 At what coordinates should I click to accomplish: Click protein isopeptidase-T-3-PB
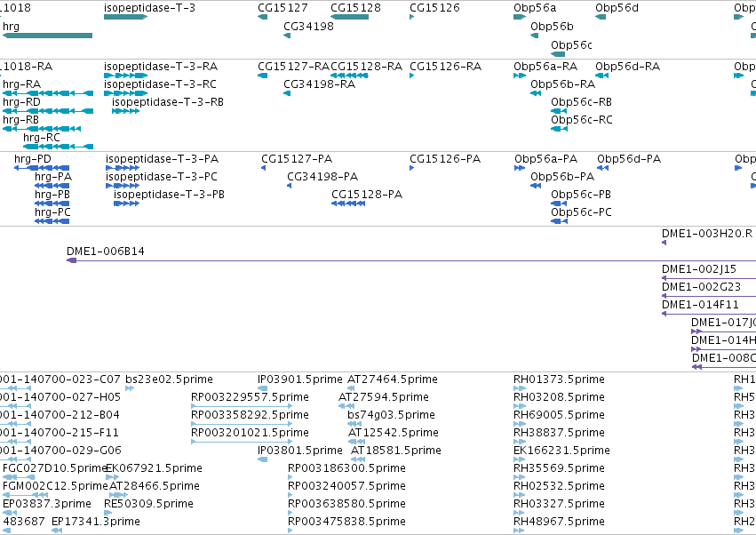pyautogui.click(x=126, y=204)
